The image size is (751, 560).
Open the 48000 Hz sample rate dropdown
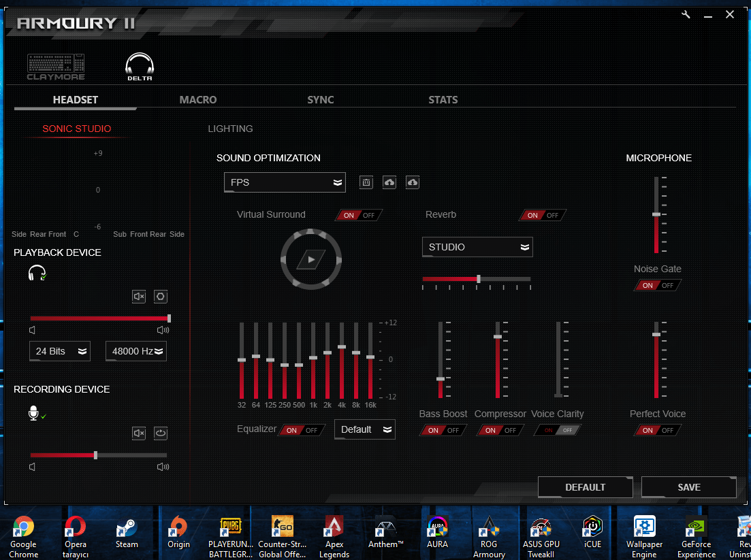click(x=136, y=351)
